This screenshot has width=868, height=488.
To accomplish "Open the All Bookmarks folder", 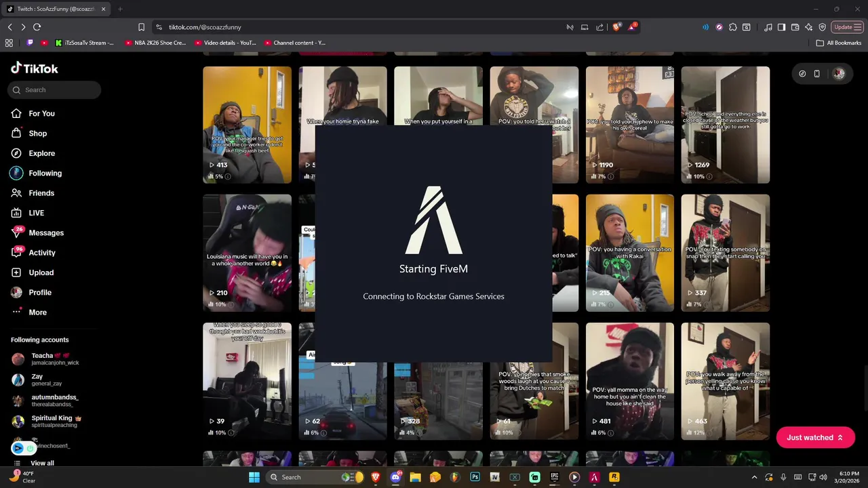I will click(839, 43).
